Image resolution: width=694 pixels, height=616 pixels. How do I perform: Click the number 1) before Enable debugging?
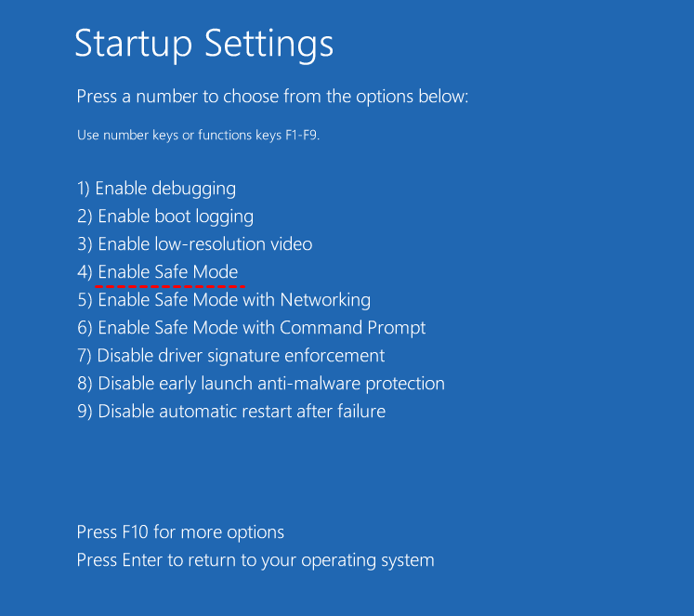tap(84, 189)
